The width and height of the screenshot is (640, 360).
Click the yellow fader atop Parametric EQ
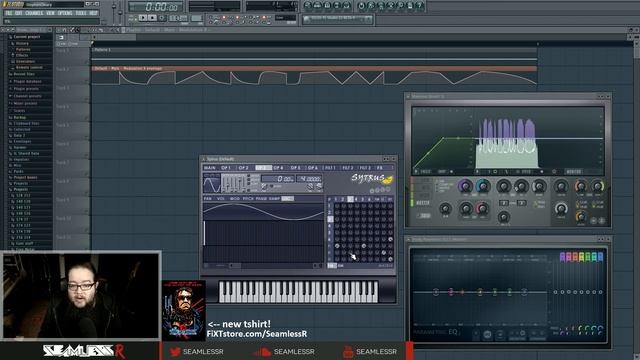pos(582,256)
